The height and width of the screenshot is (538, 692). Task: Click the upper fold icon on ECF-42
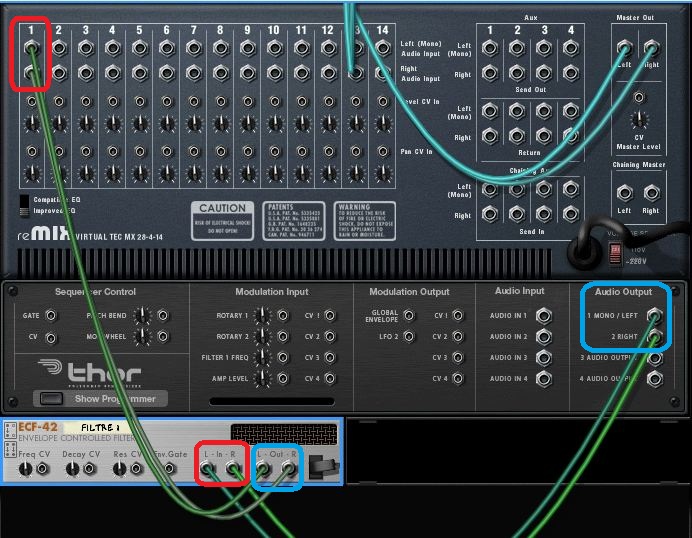pyautogui.click(x=10, y=431)
